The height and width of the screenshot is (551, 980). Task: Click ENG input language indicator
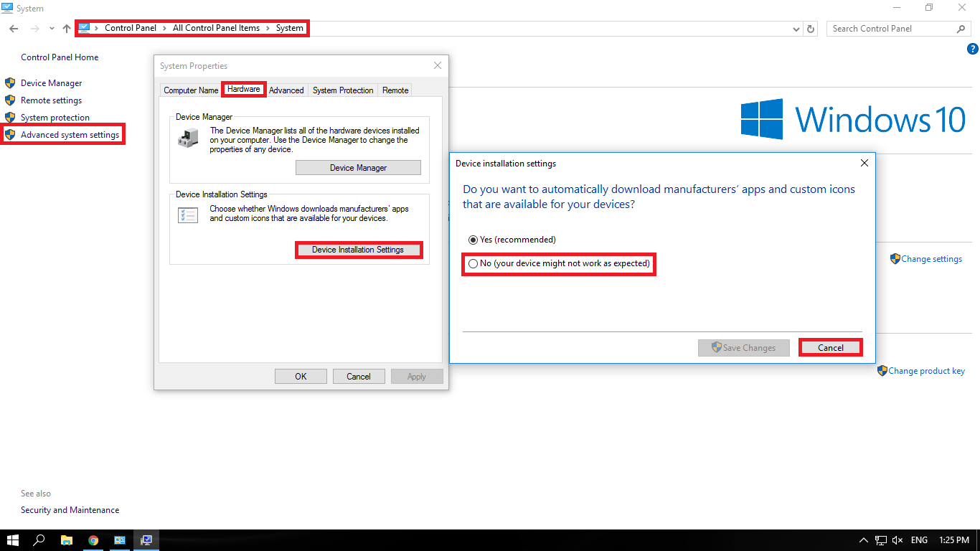(x=919, y=540)
